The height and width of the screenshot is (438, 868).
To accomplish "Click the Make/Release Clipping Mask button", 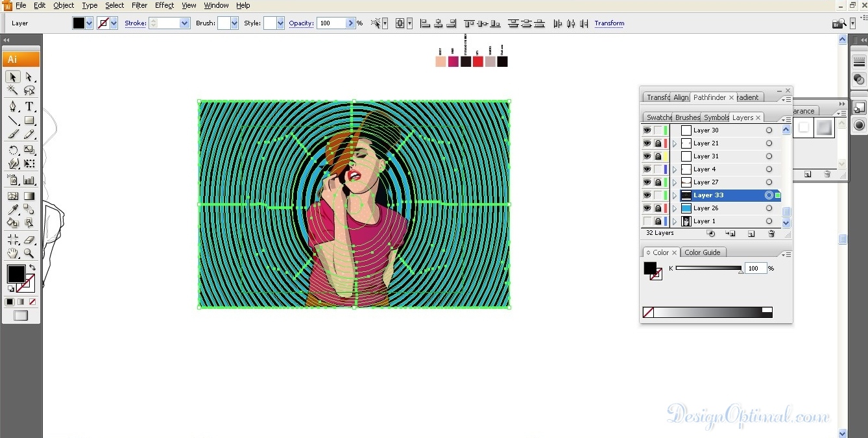I will click(711, 234).
